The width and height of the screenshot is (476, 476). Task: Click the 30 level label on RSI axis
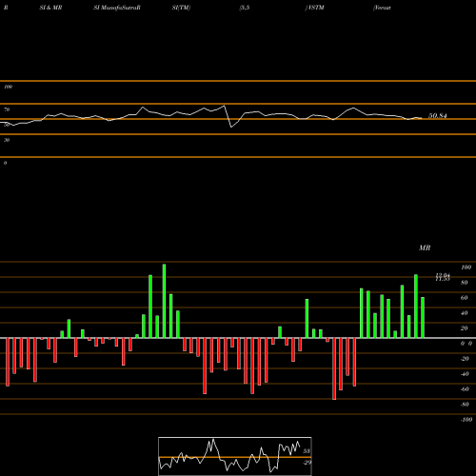pos(7,140)
